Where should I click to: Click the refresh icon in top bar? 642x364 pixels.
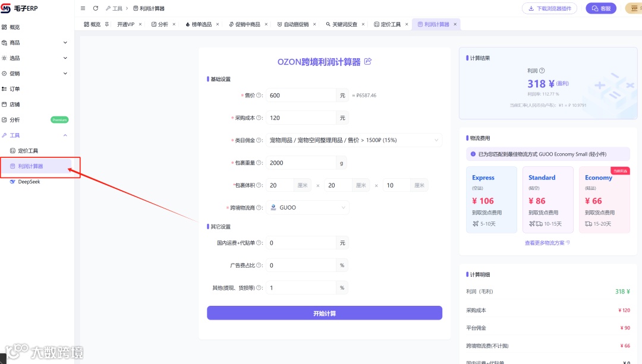point(95,8)
